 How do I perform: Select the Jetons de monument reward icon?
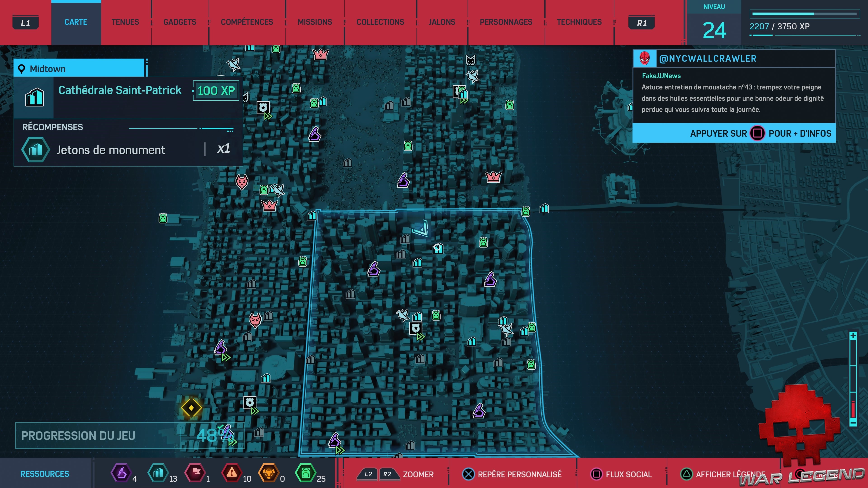(35, 150)
